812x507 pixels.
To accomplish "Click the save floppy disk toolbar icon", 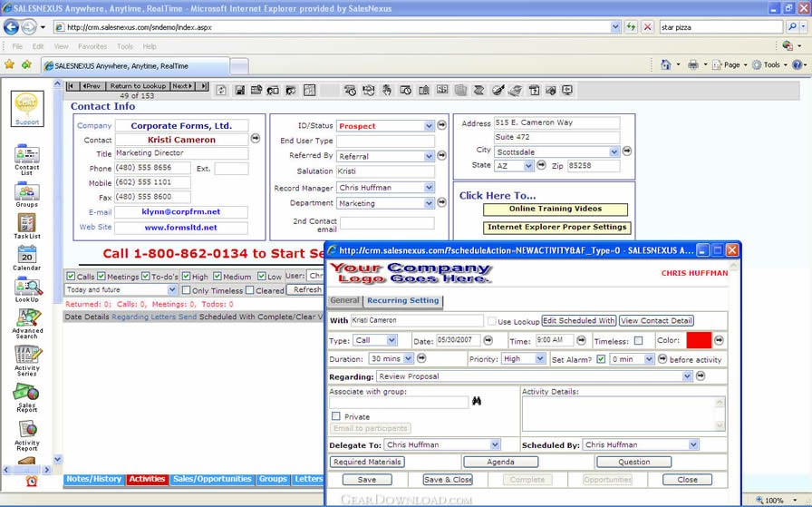I will click(x=240, y=90).
